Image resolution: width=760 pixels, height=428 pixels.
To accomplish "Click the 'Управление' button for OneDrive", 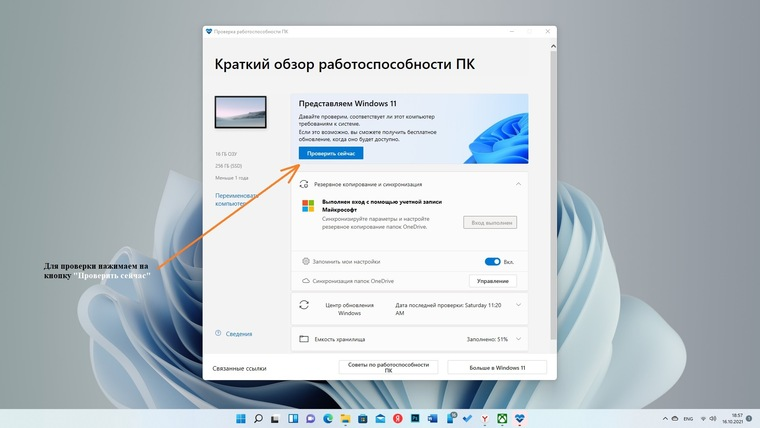I will (493, 282).
